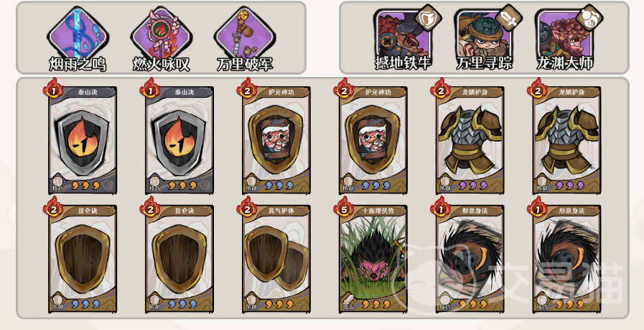This screenshot has width=644, height=330.
Task: Pick the first 泰山决 card
Action: click(83, 140)
